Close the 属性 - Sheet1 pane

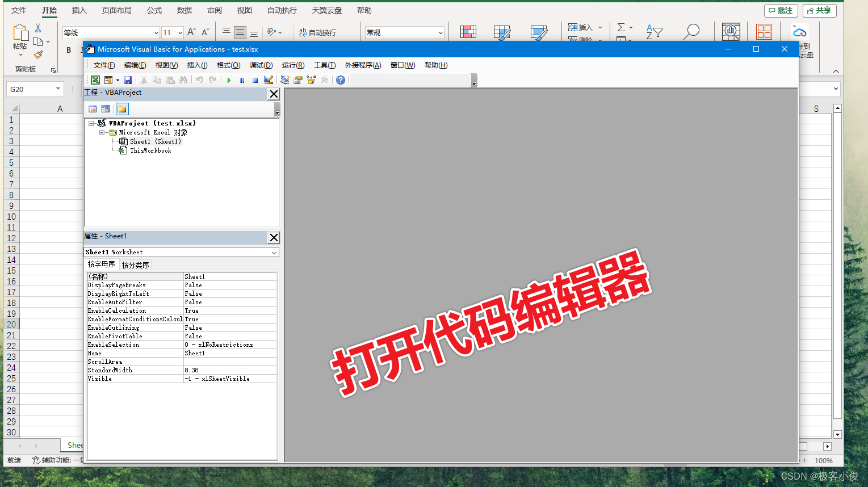274,237
